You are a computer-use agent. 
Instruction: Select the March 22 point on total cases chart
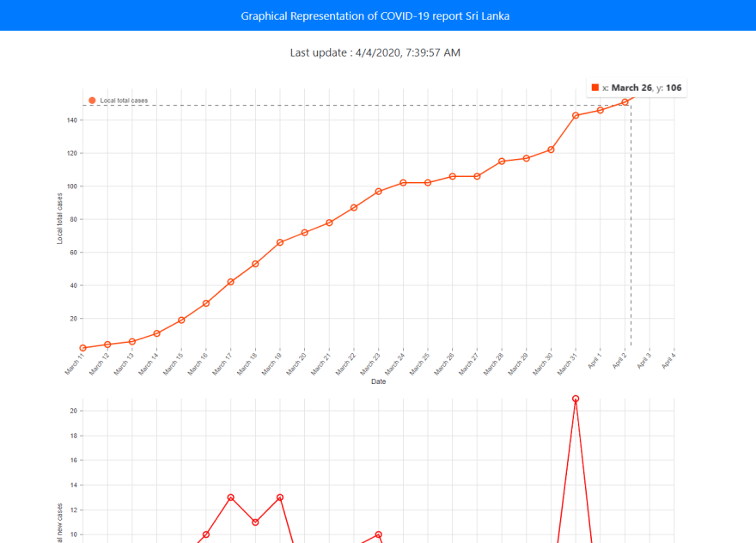point(354,207)
